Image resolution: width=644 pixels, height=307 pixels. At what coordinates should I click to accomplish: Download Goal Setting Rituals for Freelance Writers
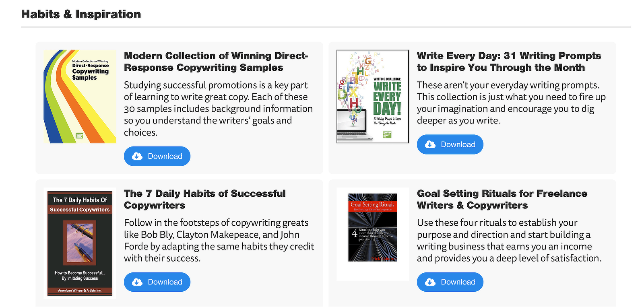pyautogui.click(x=450, y=282)
